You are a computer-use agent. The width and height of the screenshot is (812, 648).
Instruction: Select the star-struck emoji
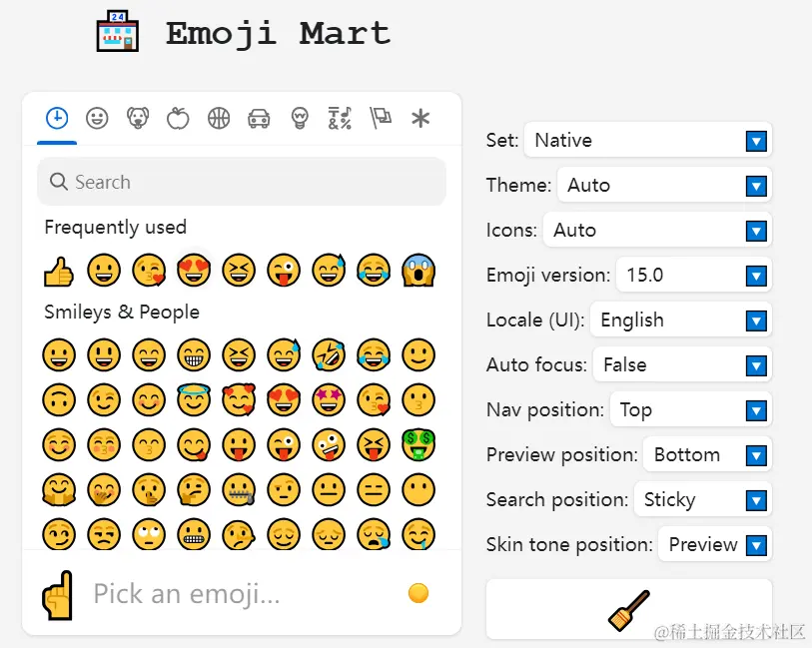point(329,400)
